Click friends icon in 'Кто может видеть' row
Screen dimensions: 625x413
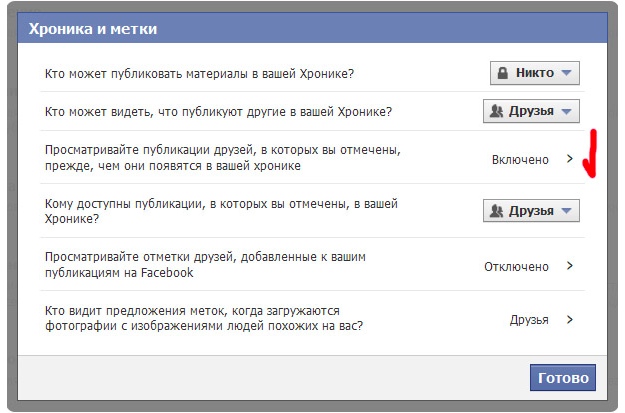pyautogui.click(x=496, y=111)
